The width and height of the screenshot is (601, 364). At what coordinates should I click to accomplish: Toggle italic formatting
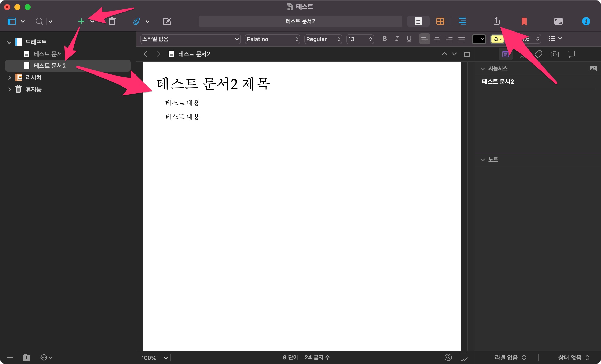click(397, 39)
